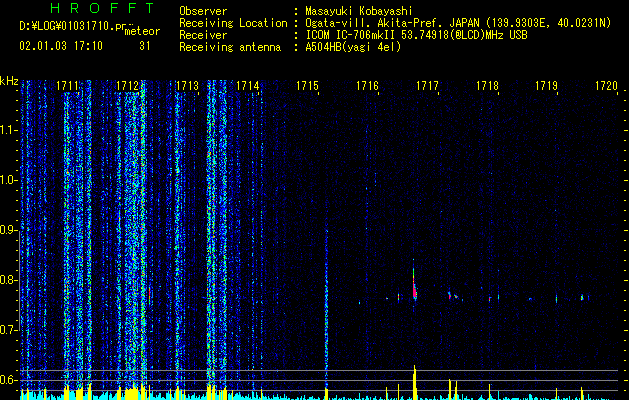This screenshot has width=629, height=400.
Task: Click the 0.7 kHz axis label
Action: pyautogui.click(x=9, y=330)
